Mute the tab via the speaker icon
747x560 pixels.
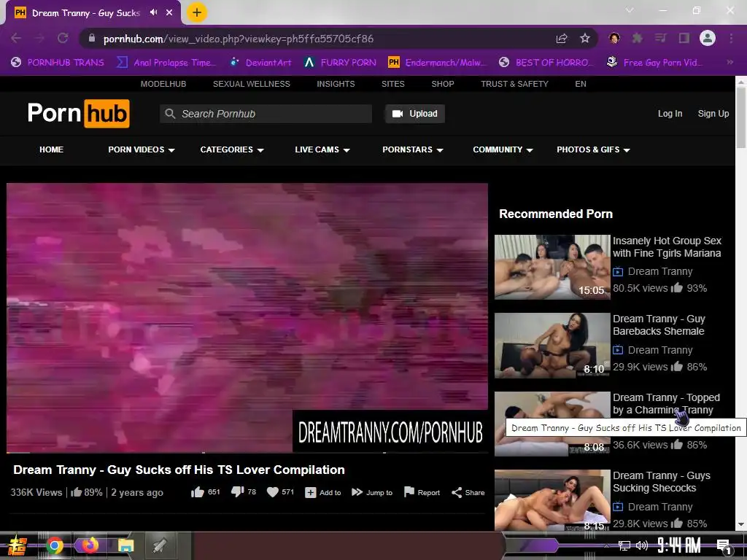[x=153, y=12]
